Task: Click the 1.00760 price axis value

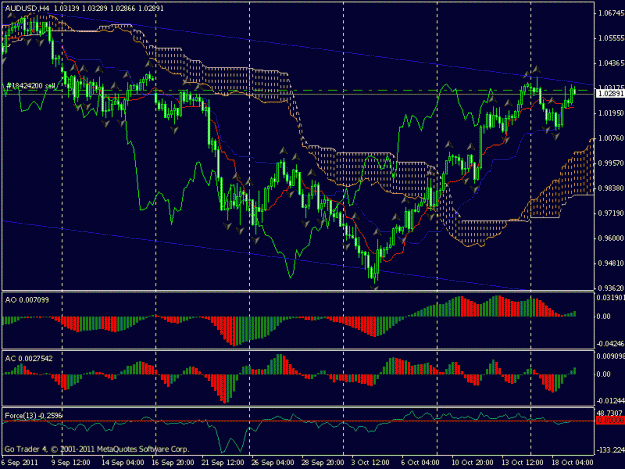Action: click(611, 138)
